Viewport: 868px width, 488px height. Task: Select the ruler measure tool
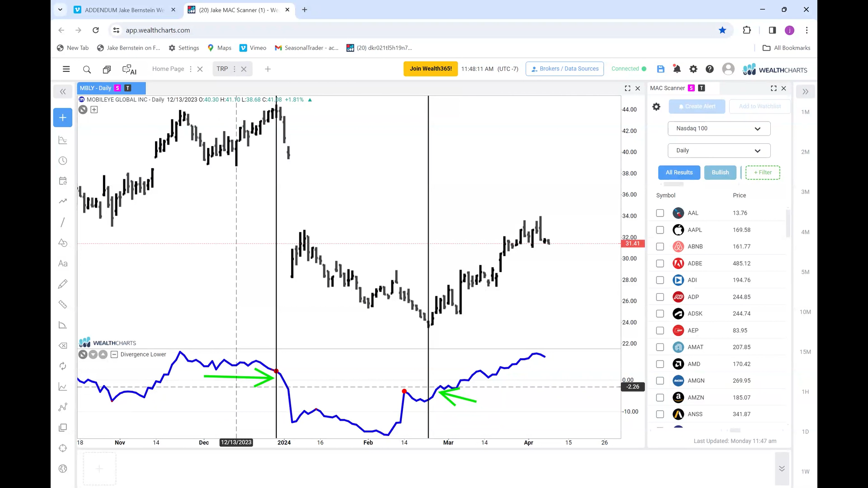pyautogui.click(x=63, y=305)
